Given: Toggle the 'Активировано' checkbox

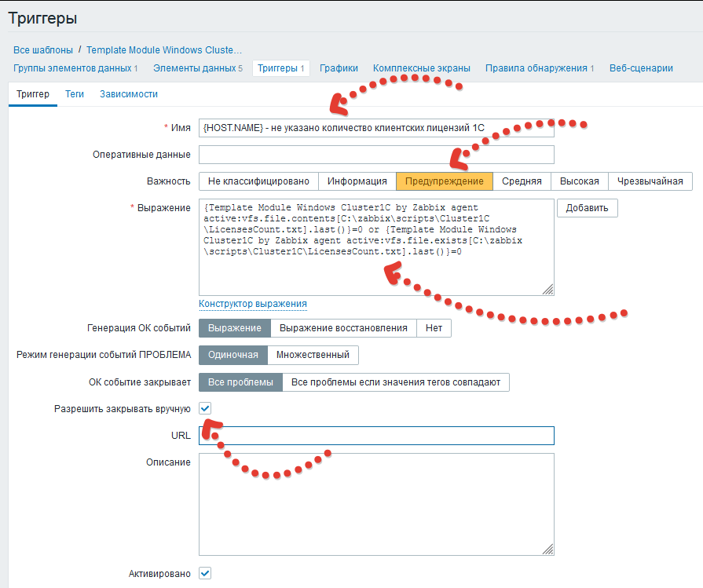Looking at the screenshot, I should click(205, 573).
